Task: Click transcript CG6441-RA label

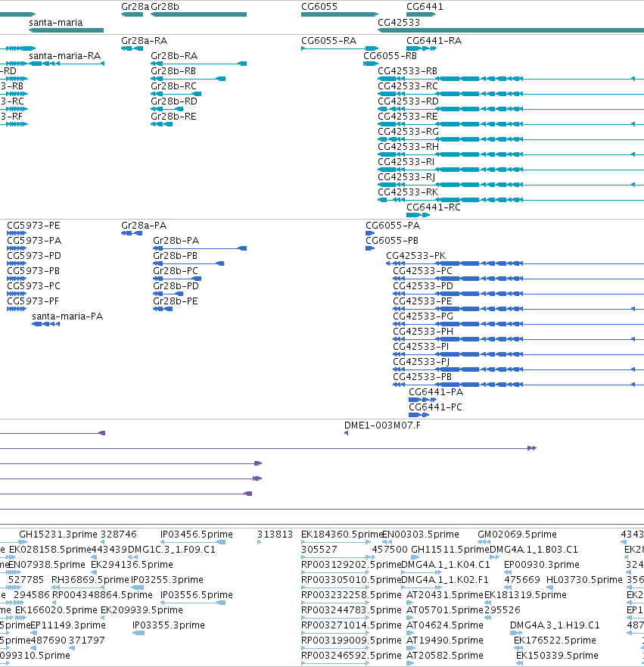Action: point(434,41)
